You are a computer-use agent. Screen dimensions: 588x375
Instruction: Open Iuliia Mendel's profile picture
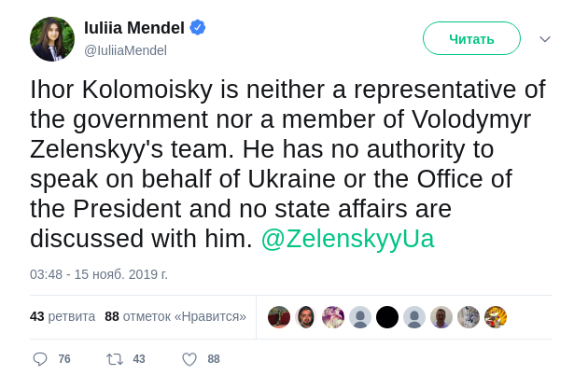pos(52,39)
